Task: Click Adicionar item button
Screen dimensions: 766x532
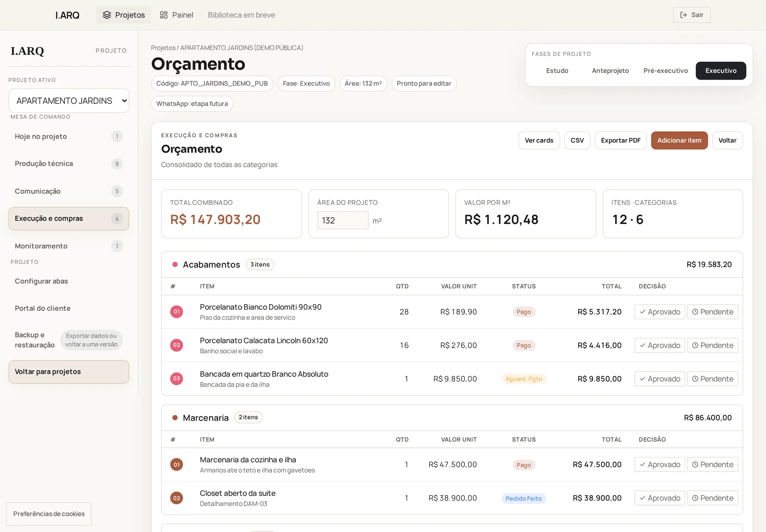Action: point(679,140)
